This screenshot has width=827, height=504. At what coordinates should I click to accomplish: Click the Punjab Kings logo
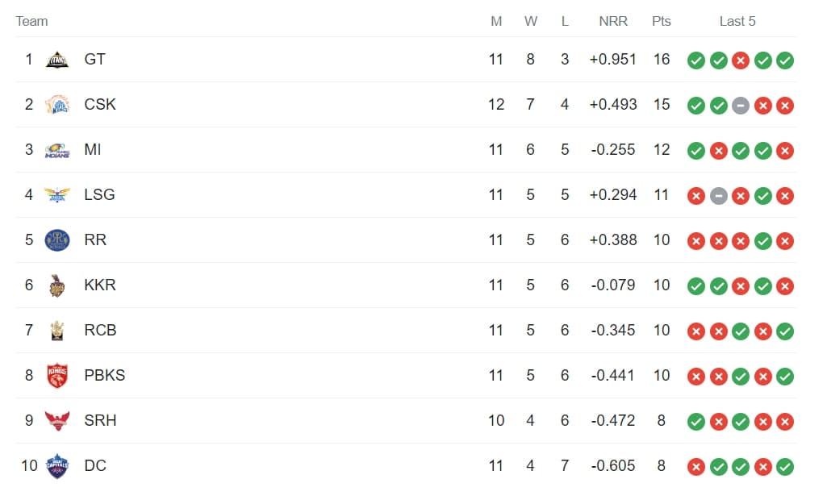point(57,376)
